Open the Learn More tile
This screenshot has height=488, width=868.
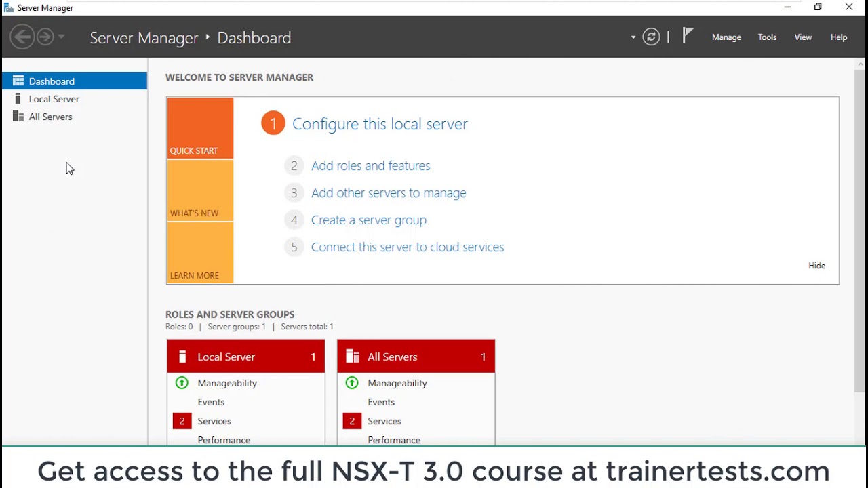pos(200,253)
